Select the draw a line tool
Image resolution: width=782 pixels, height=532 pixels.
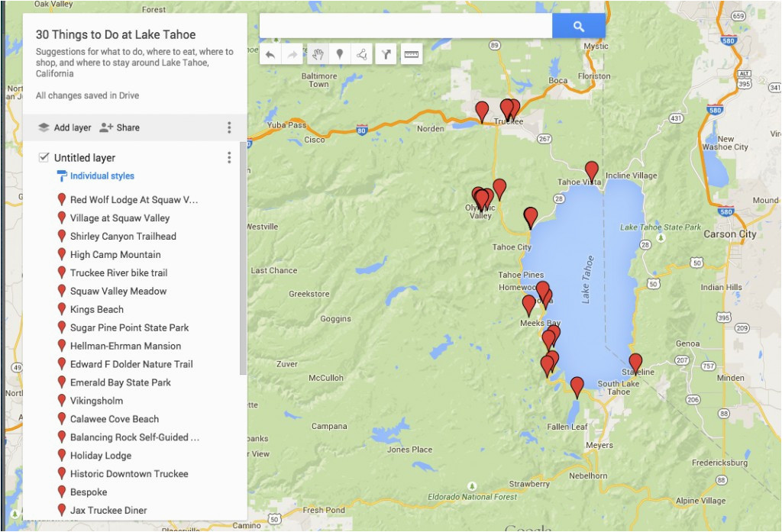click(x=362, y=54)
